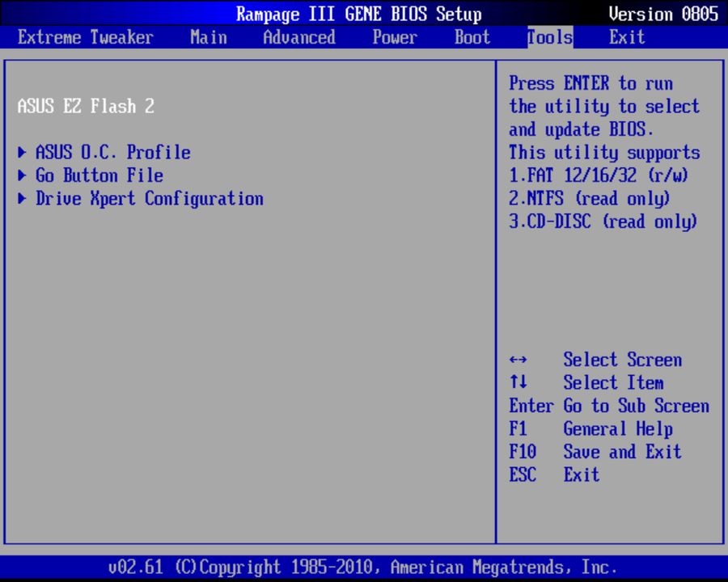Switch to the Main tab
This screenshot has height=582, width=728.
click(209, 37)
